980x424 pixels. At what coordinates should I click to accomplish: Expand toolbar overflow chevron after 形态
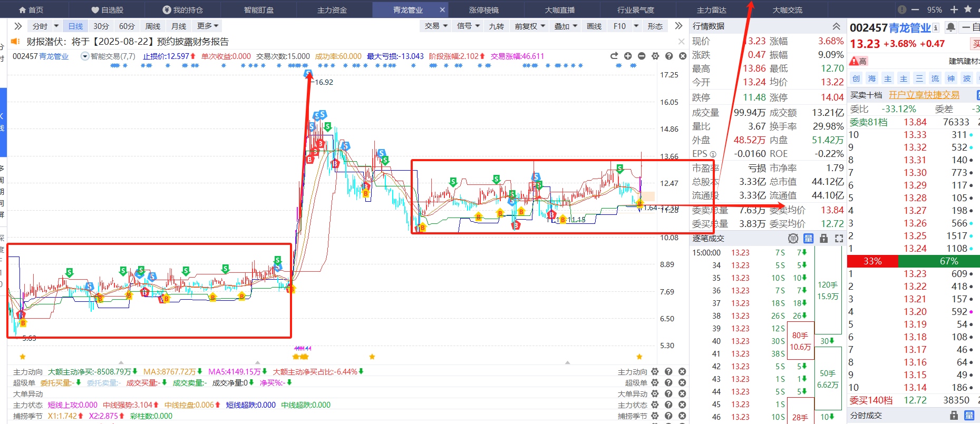coord(678,26)
